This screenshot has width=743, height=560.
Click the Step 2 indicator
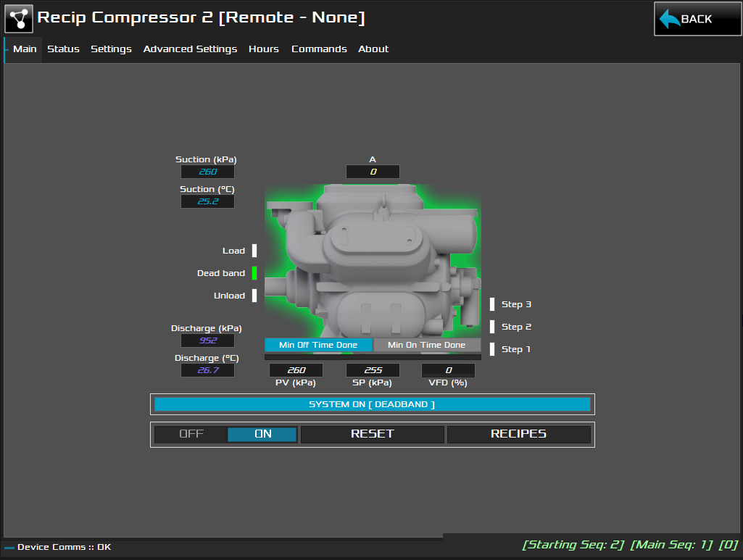pyautogui.click(x=492, y=327)
